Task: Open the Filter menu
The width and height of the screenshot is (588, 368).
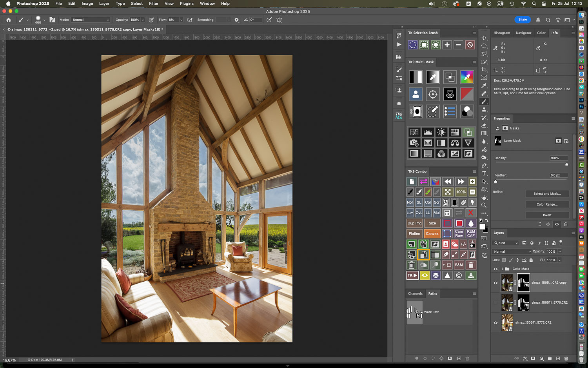Action: click(x=154, y=4)
